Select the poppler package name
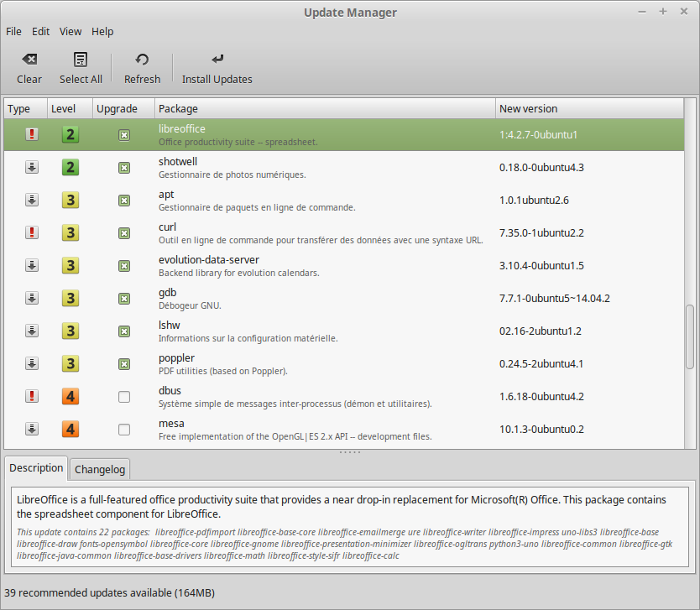Screen dimensions: 700x610 point(176,358)
